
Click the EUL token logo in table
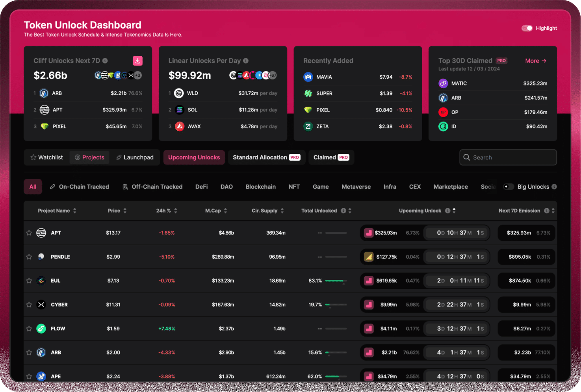click(x=41, y=281)
